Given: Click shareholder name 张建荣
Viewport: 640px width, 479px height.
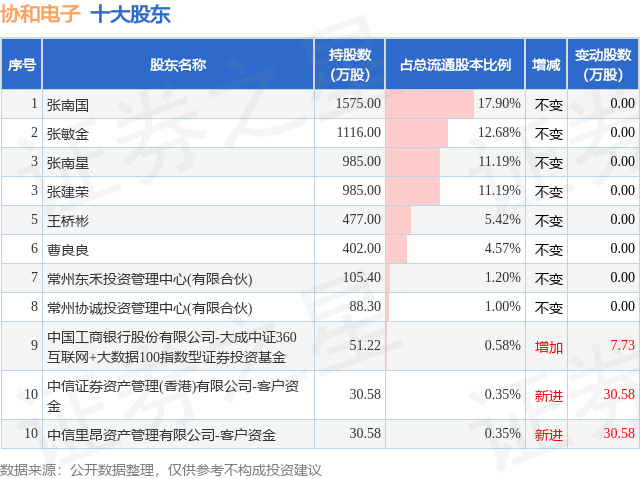Looking at the screenshot, I should (68, 192).
